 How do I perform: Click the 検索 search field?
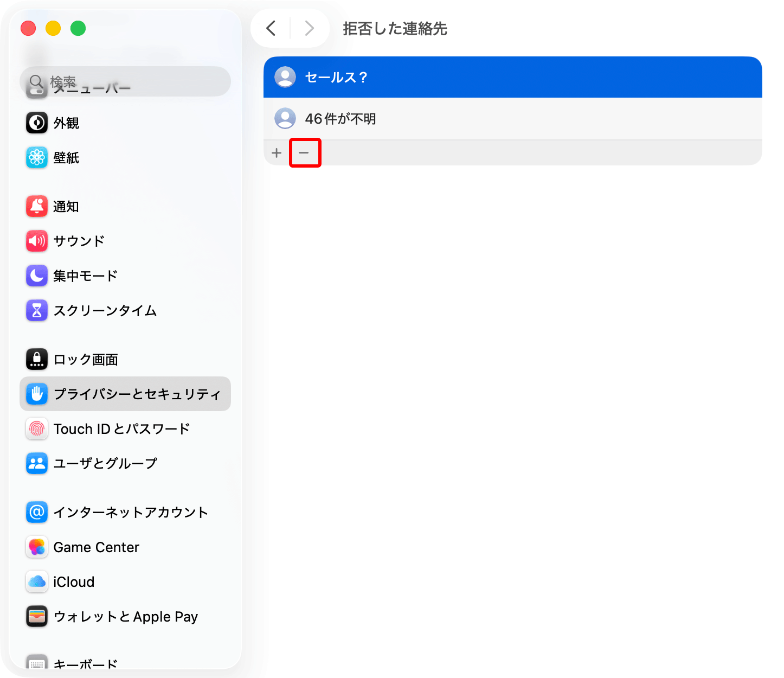tap(125, 82)
